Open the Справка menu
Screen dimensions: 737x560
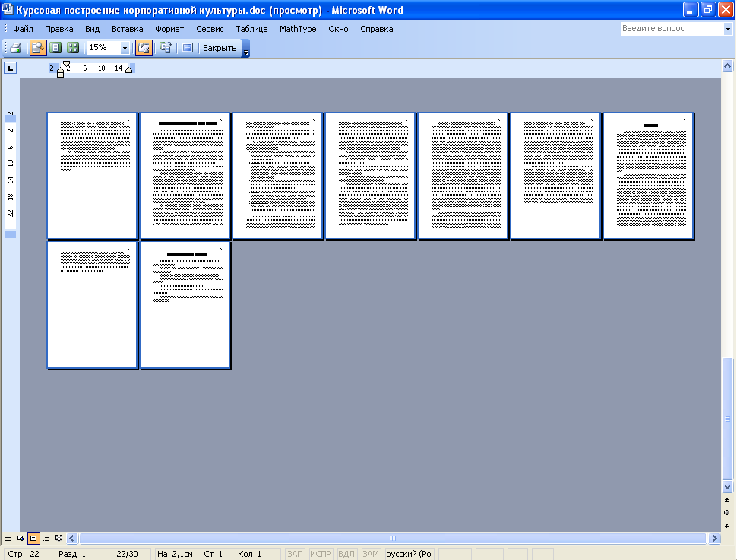point(377,29)
